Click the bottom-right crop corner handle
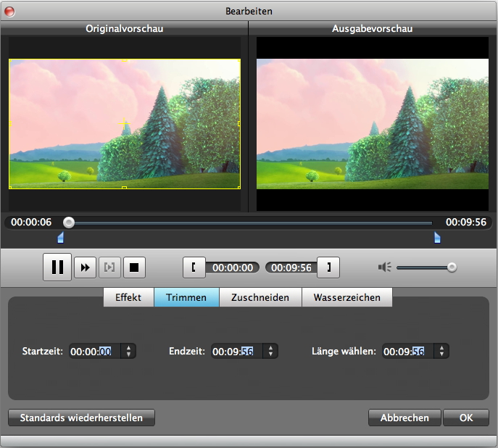This screenshot has height=448, width=498. [239, 188]
